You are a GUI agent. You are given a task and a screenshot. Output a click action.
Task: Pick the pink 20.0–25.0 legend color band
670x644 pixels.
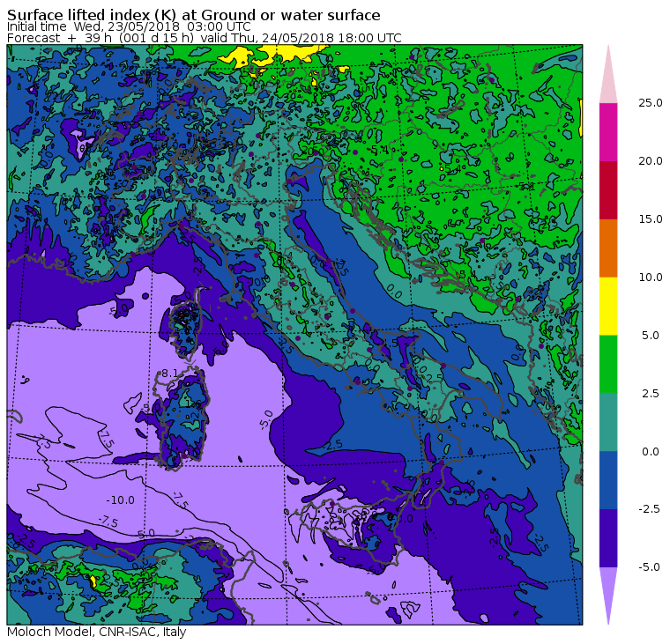[608, 132]
